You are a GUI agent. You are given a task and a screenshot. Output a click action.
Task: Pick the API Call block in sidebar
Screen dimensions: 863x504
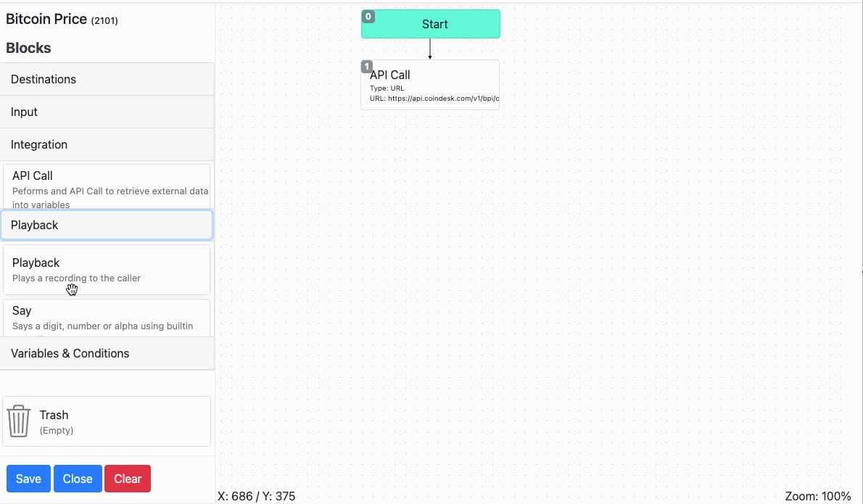[107, 186]
